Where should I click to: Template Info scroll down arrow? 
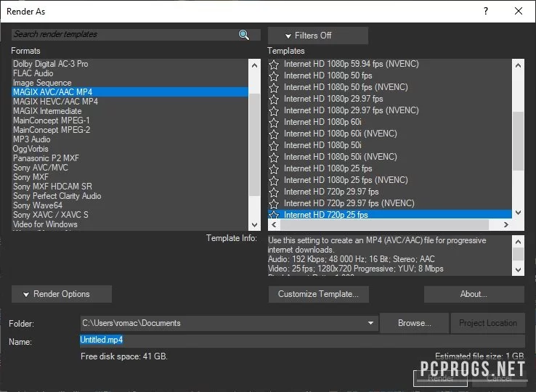519,269
